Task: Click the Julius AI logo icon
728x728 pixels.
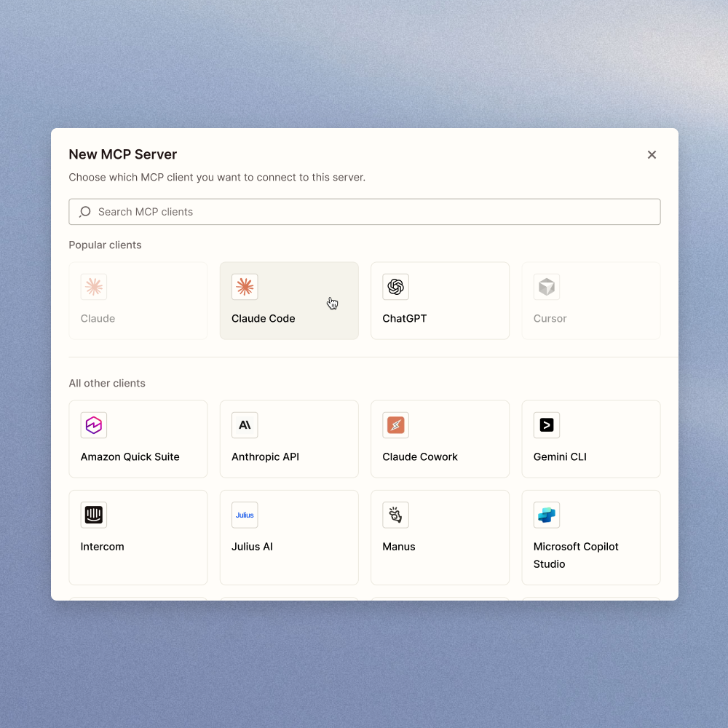Action: 245,515
